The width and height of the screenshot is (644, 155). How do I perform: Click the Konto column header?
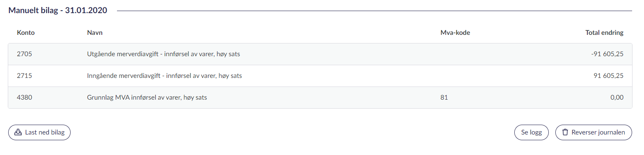pos(25,33)
